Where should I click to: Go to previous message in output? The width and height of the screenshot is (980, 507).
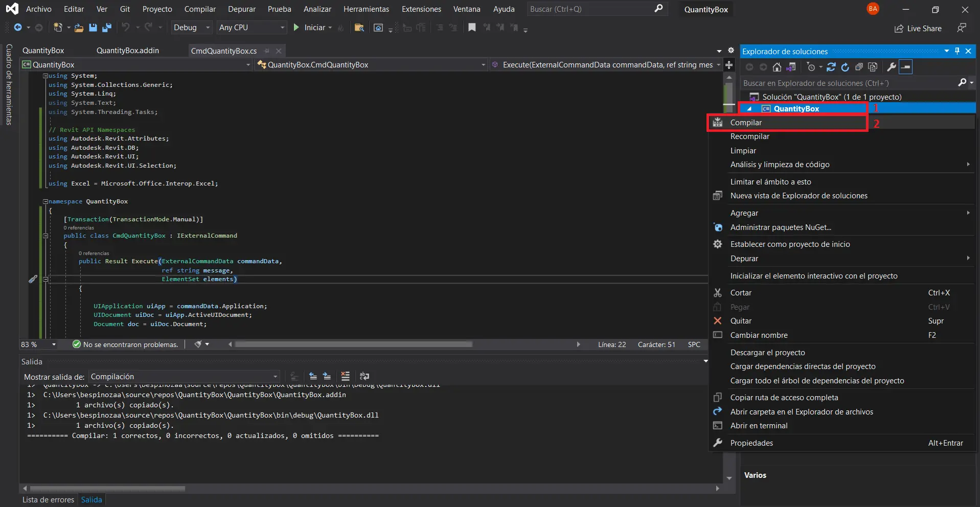pyautogui.click(x=313, y=376)
